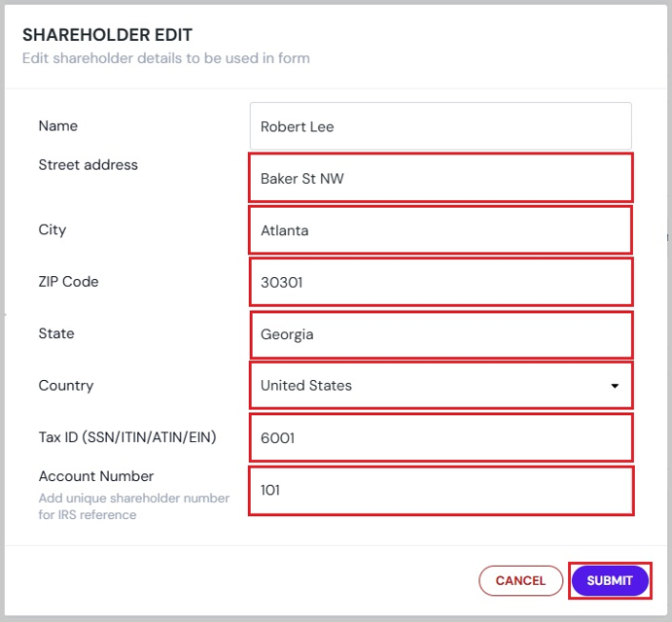Click the City field containing Atlanta

tap(441, 230)
